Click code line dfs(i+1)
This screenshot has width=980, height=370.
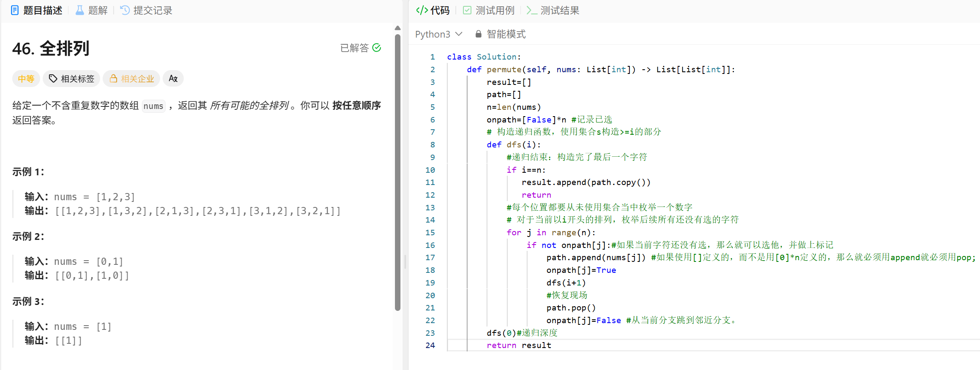pos(566,283)
